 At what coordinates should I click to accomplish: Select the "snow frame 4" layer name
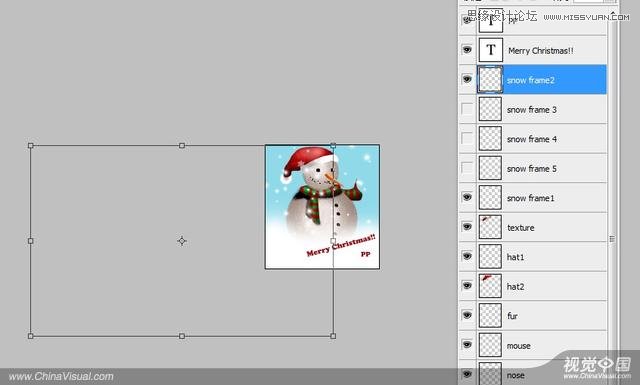coord(531,139)
